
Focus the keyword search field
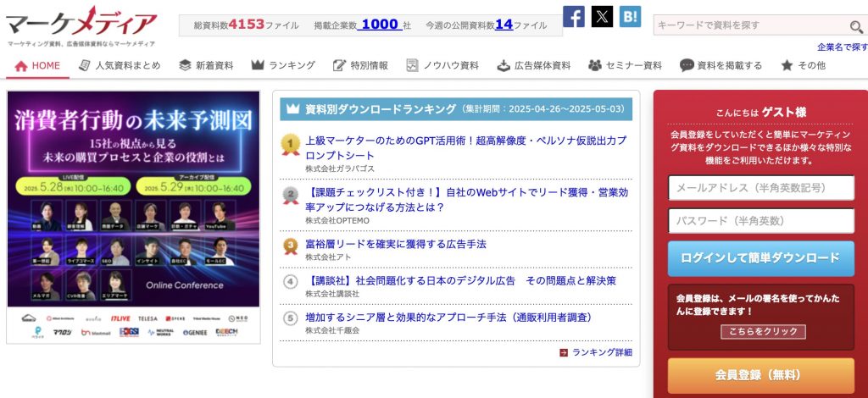pyautogui.click(x=750, y=25)
